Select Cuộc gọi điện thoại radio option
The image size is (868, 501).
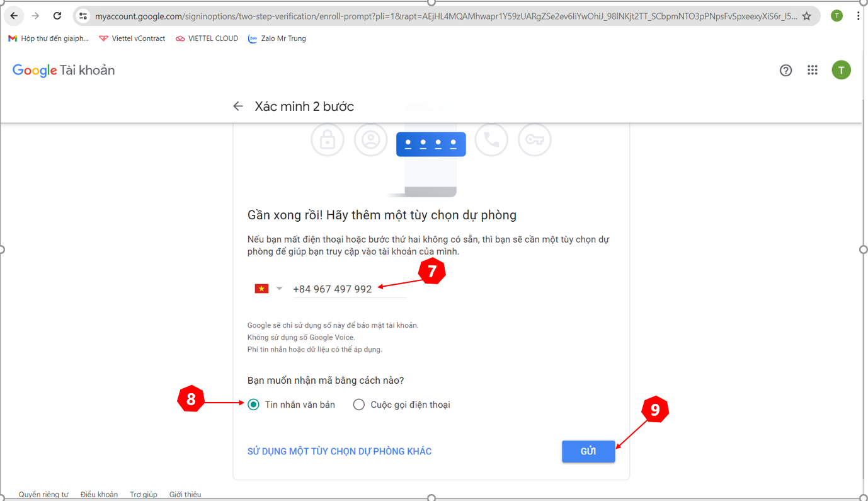(359, 405)
